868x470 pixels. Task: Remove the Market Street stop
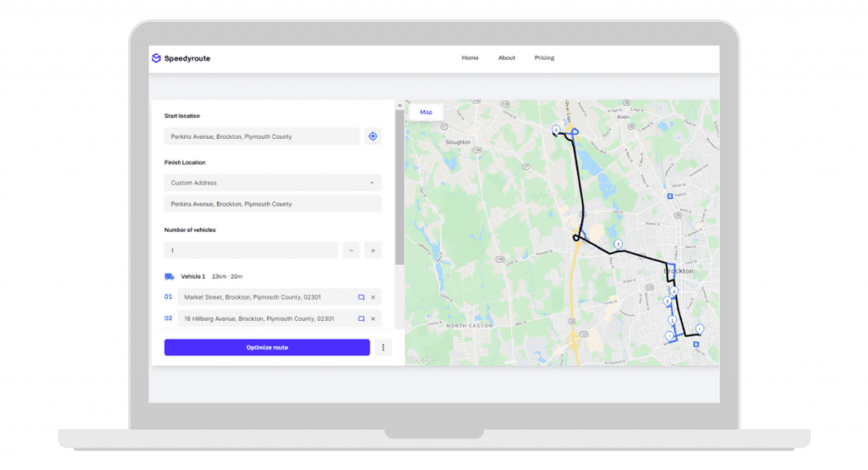pos(373,297)
